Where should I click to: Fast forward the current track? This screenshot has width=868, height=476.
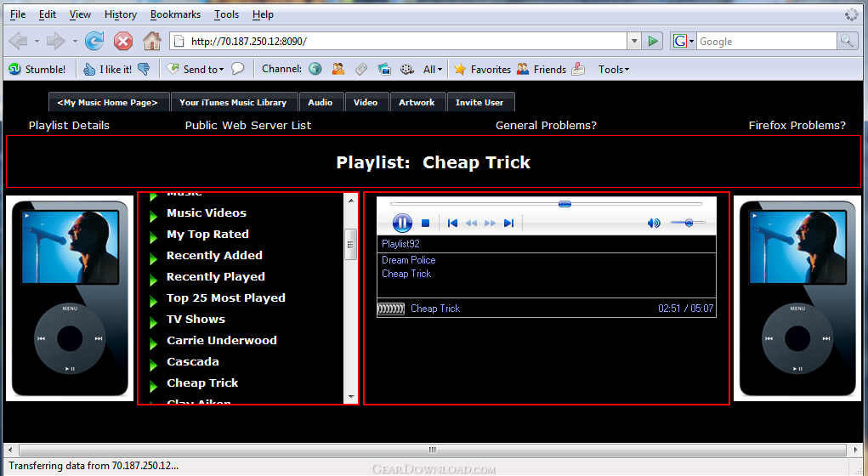coord(490,223)
